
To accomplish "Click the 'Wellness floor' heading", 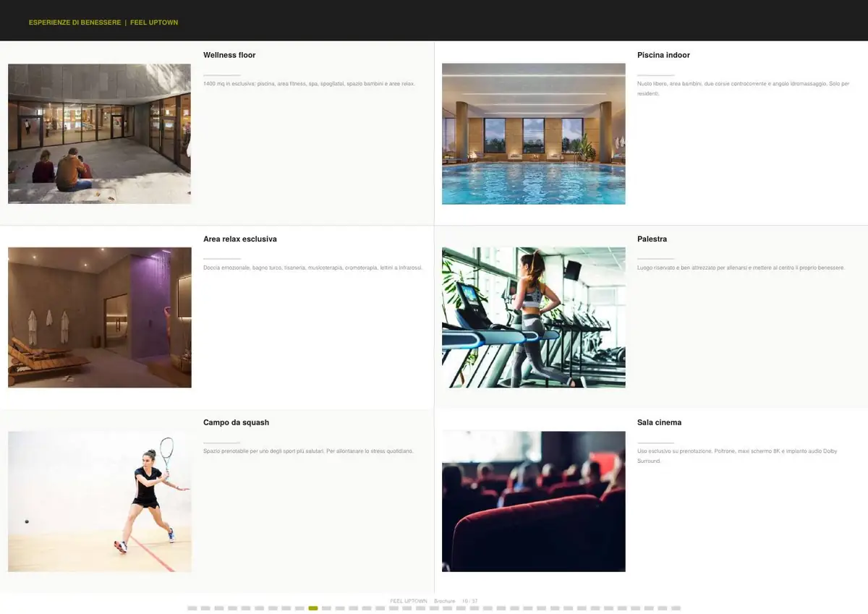I will pyautogui.click(x=229, y=55).
